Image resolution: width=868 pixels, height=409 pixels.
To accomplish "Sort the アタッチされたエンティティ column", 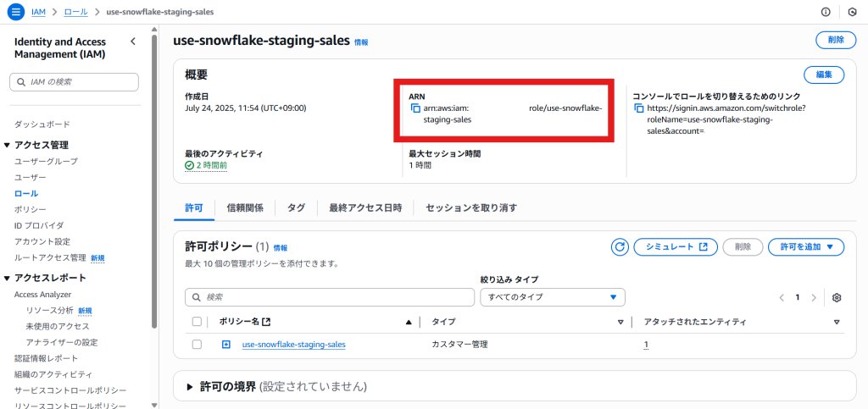I will 837,323.
